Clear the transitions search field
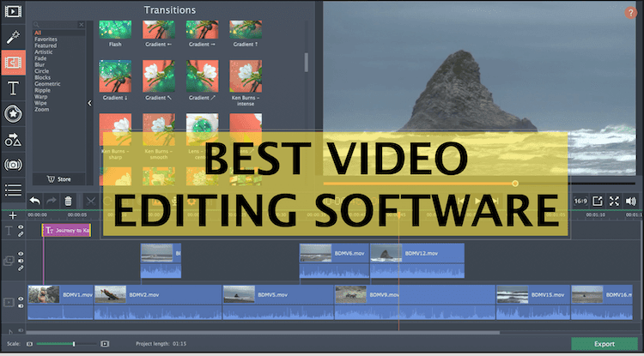The image size is (644, 356). (82, 25)
